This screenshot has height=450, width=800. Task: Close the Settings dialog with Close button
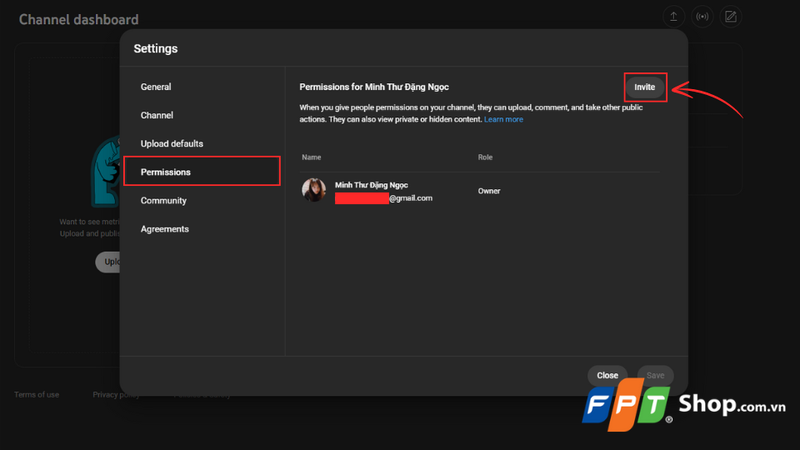tap(607, 375)
